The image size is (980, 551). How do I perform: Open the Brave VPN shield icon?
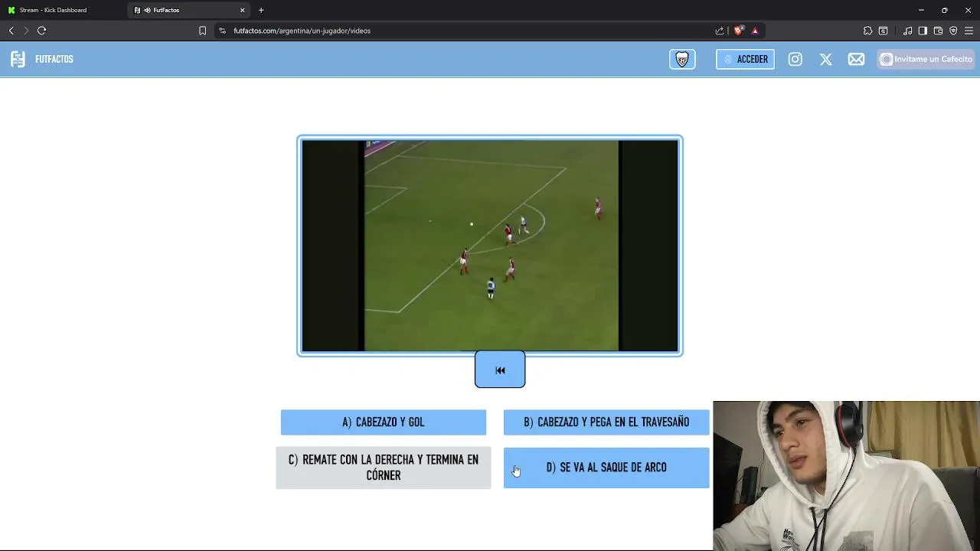tap(953, 31)
